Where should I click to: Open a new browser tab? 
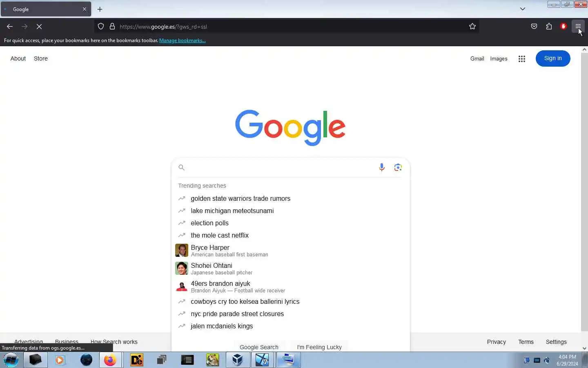[100, 9]
